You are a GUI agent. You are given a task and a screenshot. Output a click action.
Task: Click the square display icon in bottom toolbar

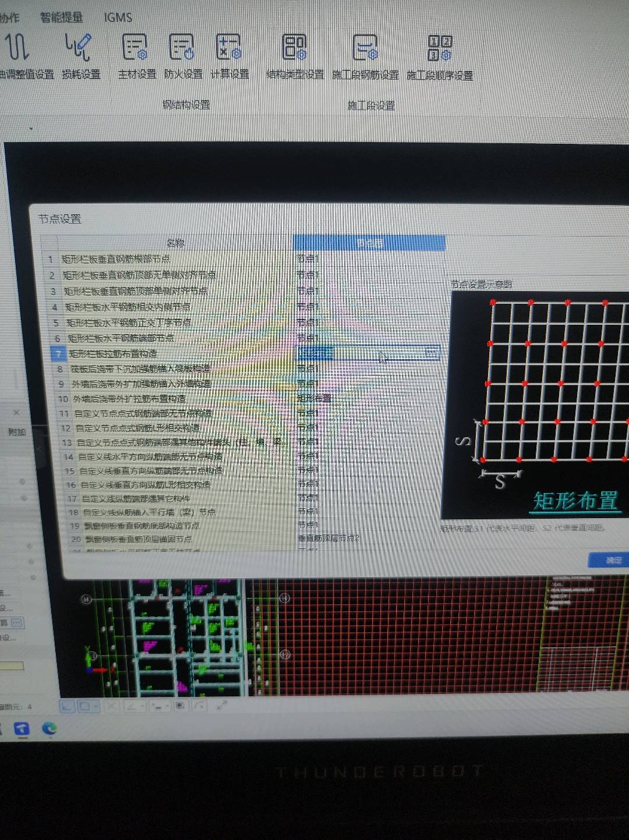(x=180, y=706)
